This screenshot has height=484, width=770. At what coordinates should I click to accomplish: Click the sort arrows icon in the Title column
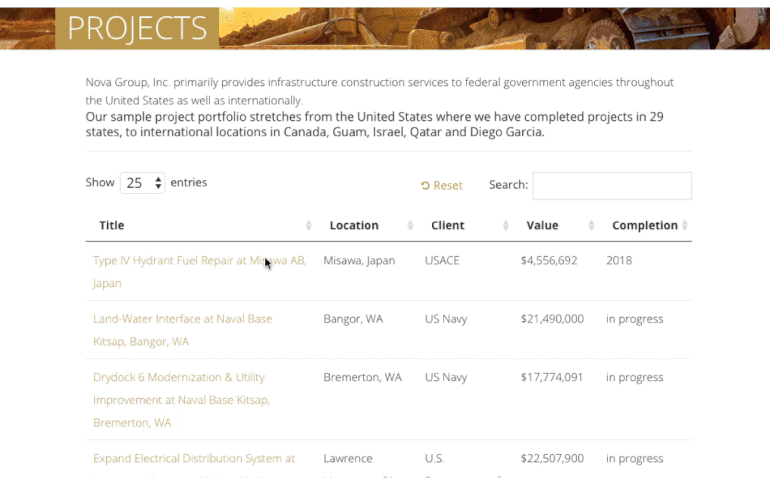coord(309,226)
